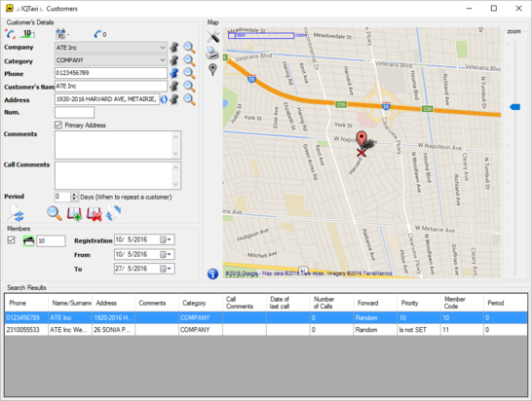Viewport: 532px width, 401px height.
Task: Click the map location marker icon
Action: pyautogui.click(x=212, y=69)
